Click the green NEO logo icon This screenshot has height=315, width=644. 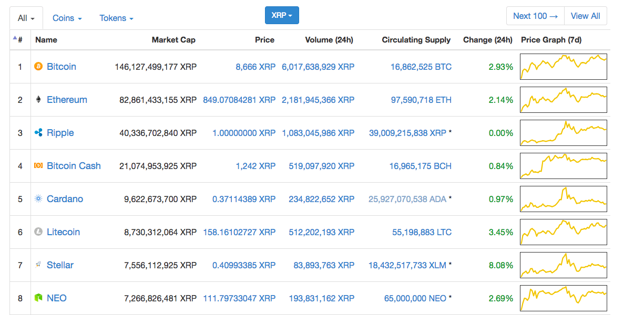pyautogui.click(x=38, y=298)
